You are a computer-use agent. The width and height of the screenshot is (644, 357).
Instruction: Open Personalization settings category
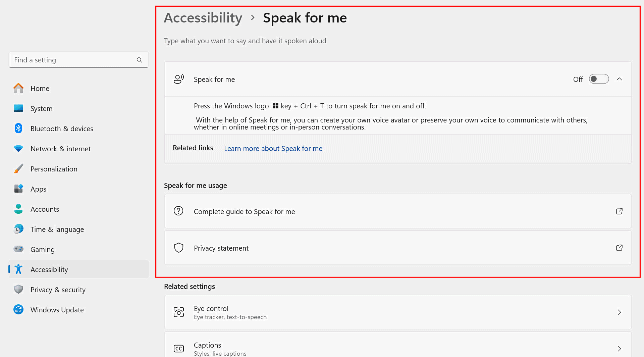[79, 169]
